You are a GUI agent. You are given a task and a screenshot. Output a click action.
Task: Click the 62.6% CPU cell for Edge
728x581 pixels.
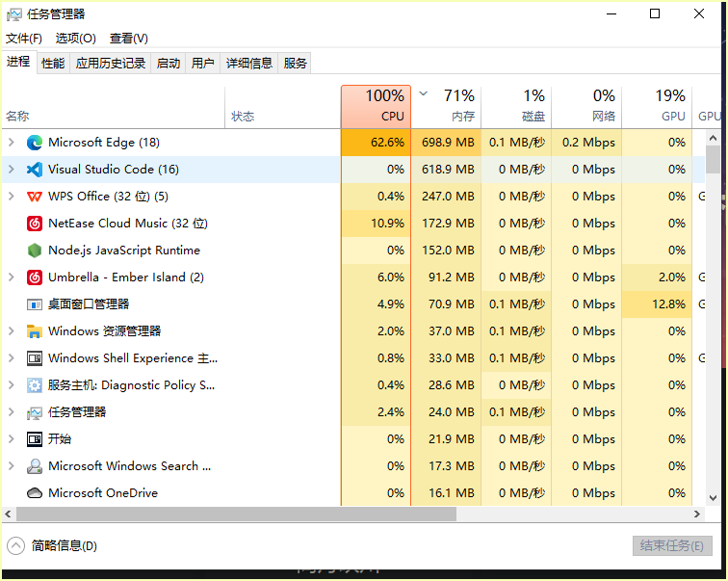tap(377, 143)
